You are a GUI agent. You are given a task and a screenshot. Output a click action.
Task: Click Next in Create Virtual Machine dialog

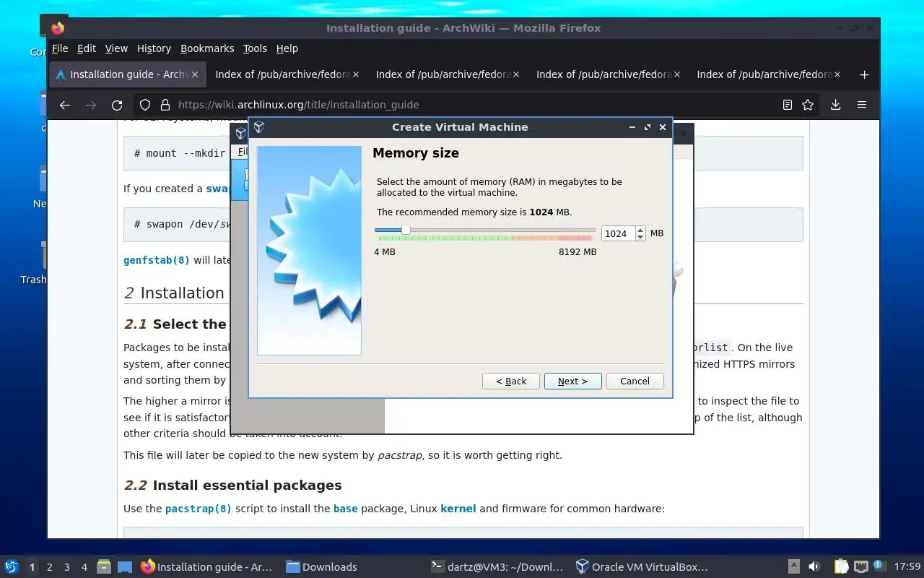pos(572,381)
